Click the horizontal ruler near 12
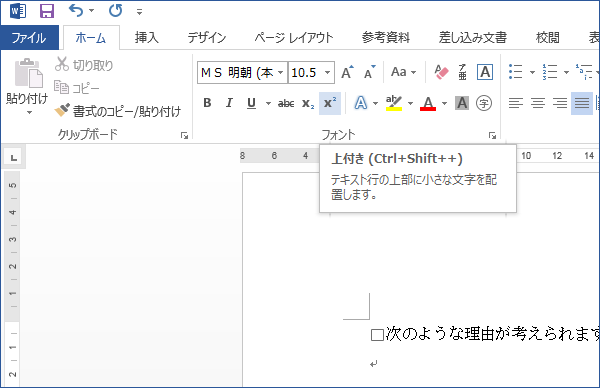Viewport: 600px width, 388px height. coord(557,156)
